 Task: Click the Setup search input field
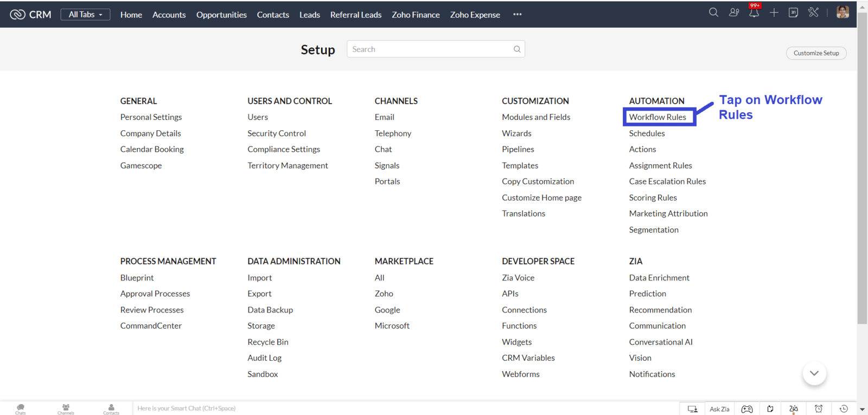(x=436, y=49)
